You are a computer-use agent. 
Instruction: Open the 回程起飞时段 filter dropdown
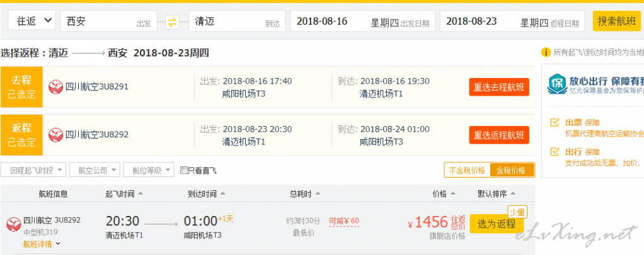(x=33, y=171)
